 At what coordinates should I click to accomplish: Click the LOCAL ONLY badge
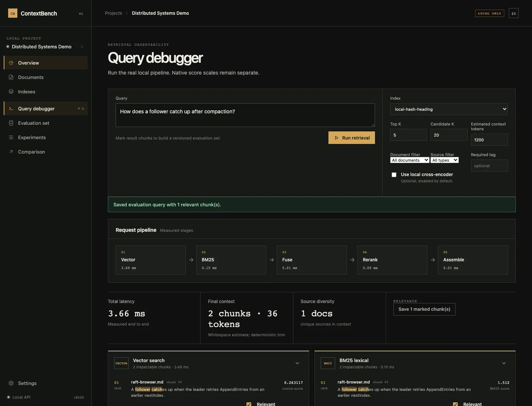point(490,13)
